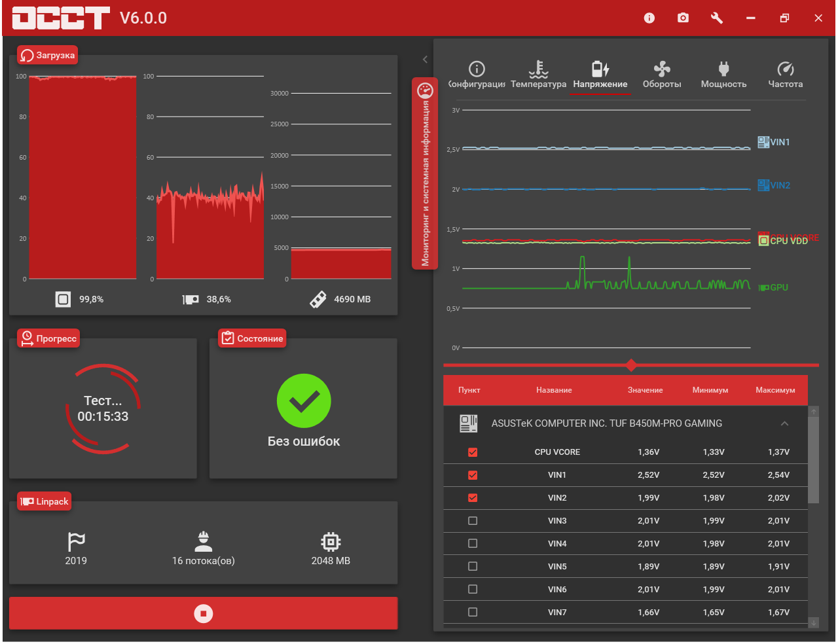Uncheck the CPU VCORE checkbox

pyautogui.click(x=473, y=452)
